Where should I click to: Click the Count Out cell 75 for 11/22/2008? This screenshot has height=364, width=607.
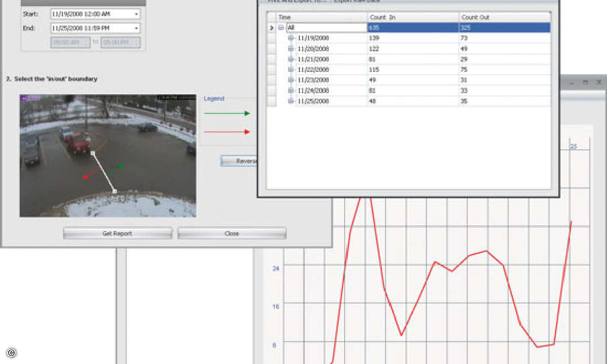pos(505,70)
